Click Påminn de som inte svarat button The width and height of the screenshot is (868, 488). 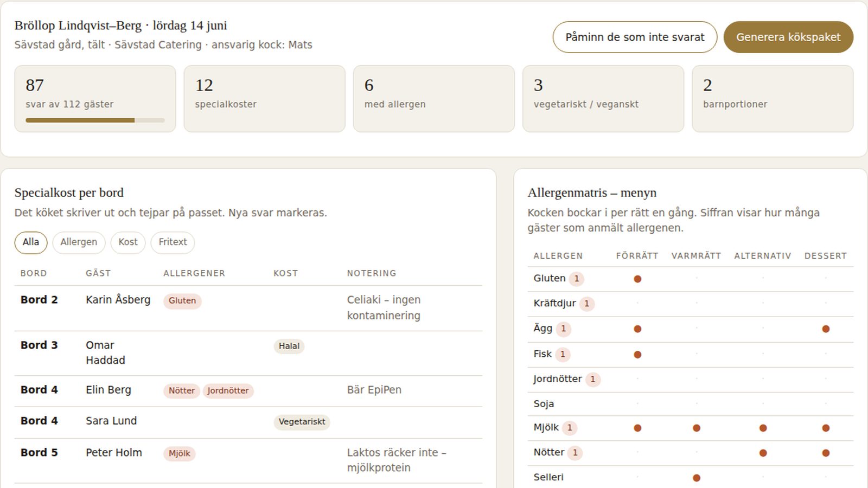635,37
